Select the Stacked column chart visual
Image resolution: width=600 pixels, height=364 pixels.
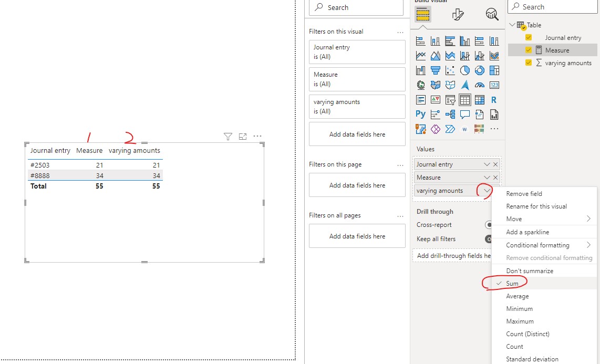coord(436,41)
